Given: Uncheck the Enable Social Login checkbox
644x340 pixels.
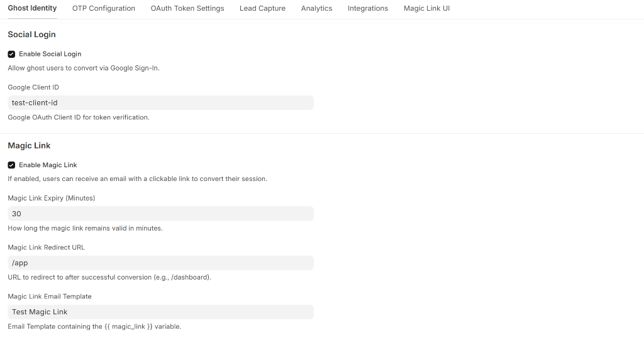Looking at the screenshot, I should point(11,54).
